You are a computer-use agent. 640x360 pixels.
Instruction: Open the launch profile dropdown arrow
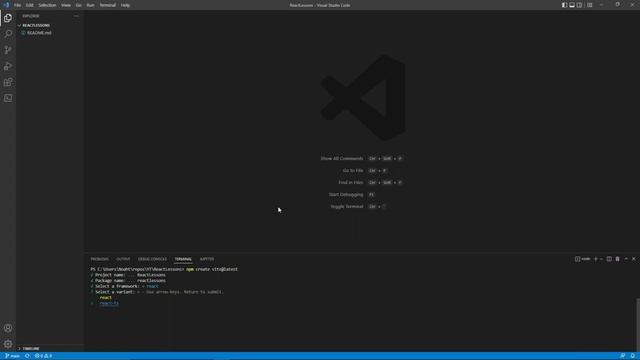point(601,259)
